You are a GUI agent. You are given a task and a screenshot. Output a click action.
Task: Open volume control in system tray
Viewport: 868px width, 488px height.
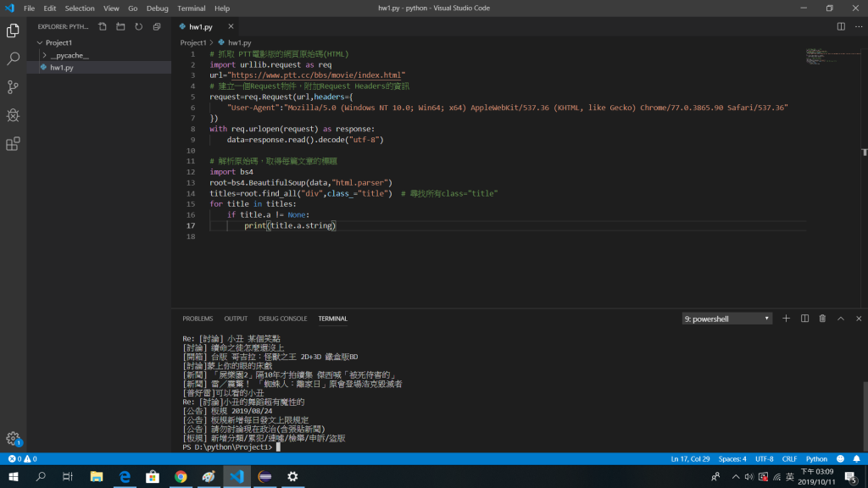coord(749,476)
